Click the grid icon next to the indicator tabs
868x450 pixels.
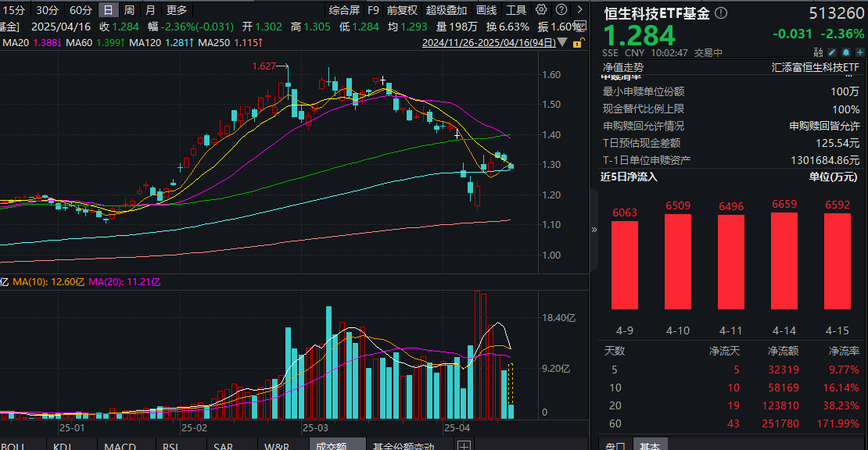pyautogui.click(x=464, y=445)
